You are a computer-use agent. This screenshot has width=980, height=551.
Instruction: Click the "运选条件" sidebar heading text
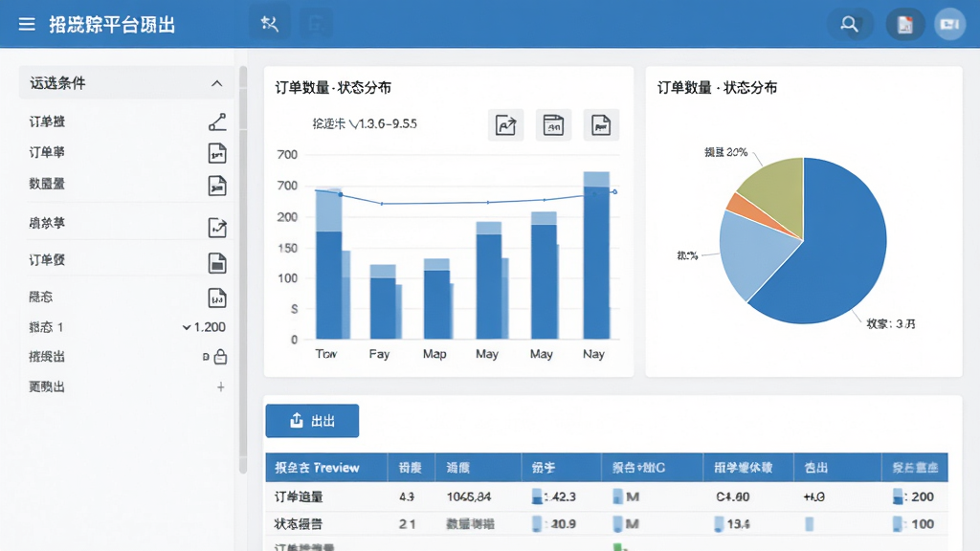pos(57,83)
